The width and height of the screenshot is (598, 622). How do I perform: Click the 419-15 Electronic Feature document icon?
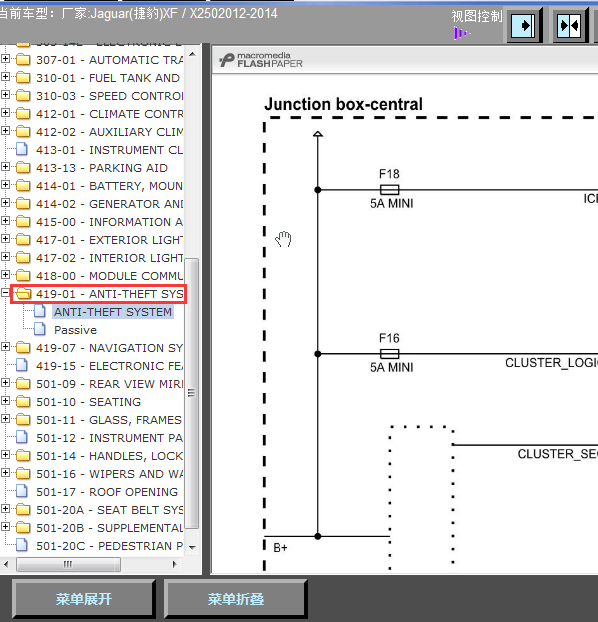22,365
